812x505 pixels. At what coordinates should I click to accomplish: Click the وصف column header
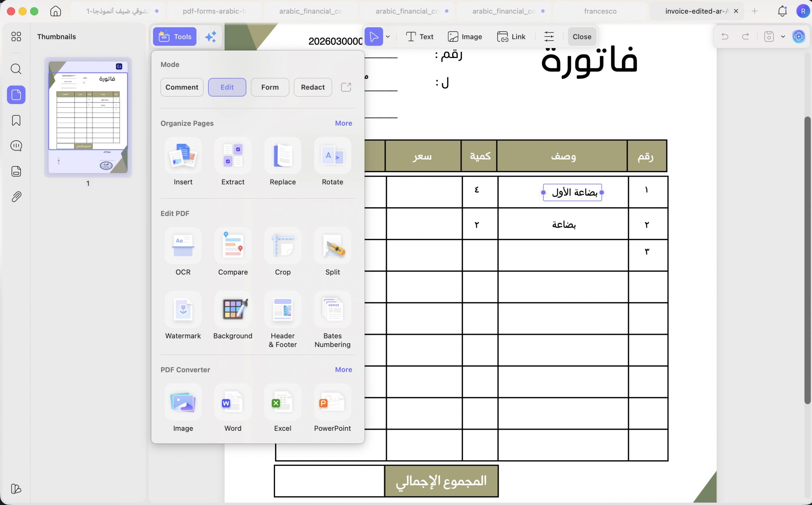(x=563, y=156)
